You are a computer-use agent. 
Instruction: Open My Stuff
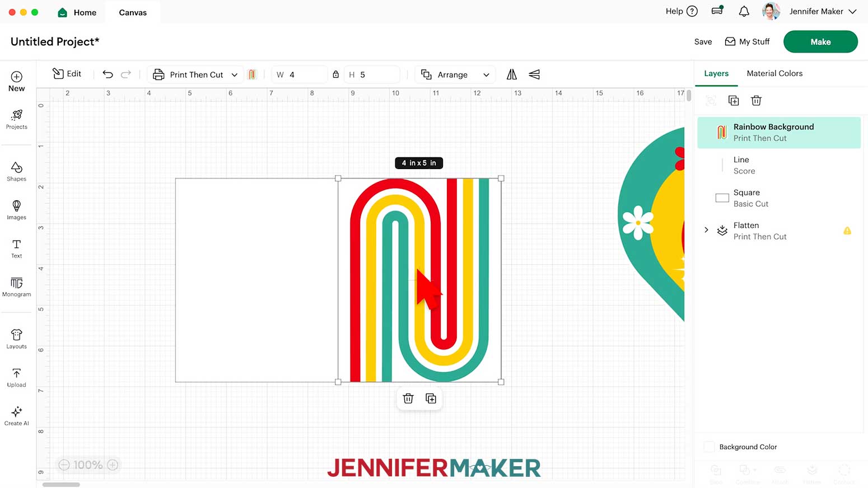click(x=747, y=42)
